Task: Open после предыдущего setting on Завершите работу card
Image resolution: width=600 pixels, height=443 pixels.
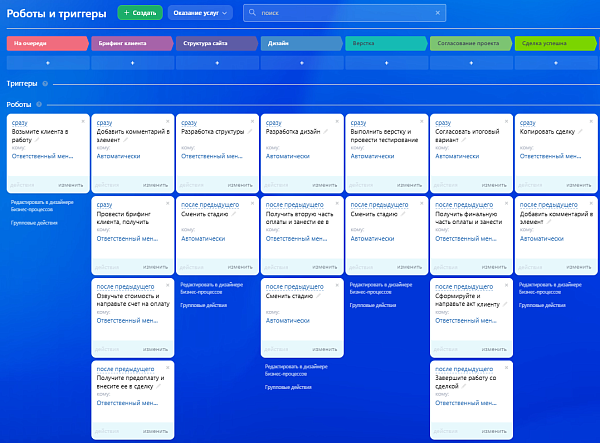Action: (x=464, y=369)
